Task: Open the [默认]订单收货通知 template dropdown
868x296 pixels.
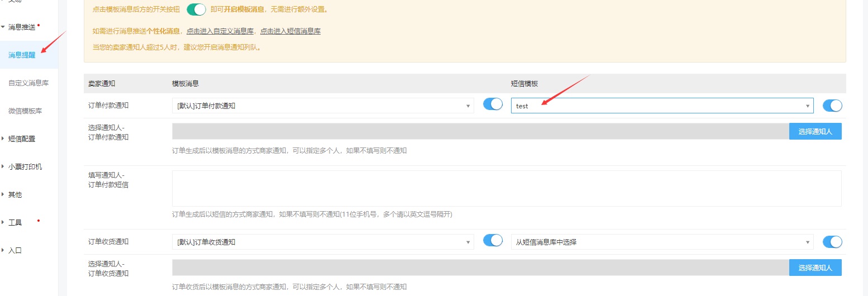Action: tap(323, 242)
